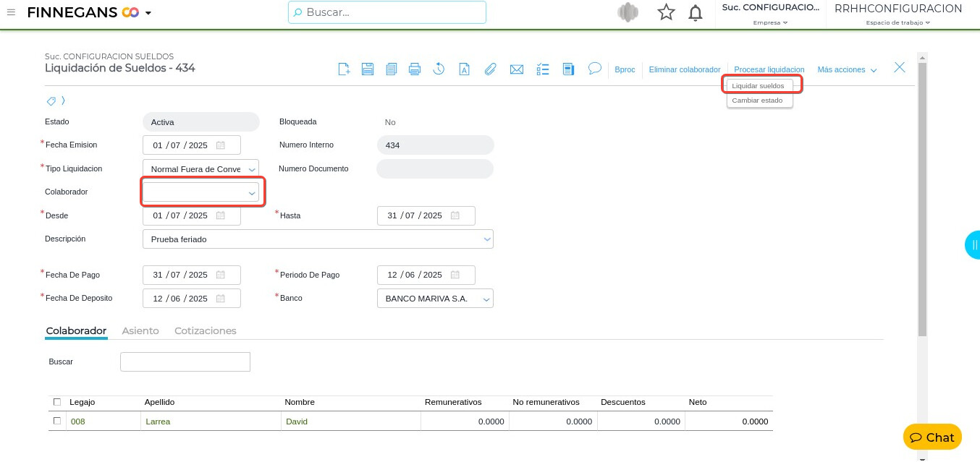Open comments speech bubble icon
The height and width of the screenshot is (462, 980).
point(595,69)
